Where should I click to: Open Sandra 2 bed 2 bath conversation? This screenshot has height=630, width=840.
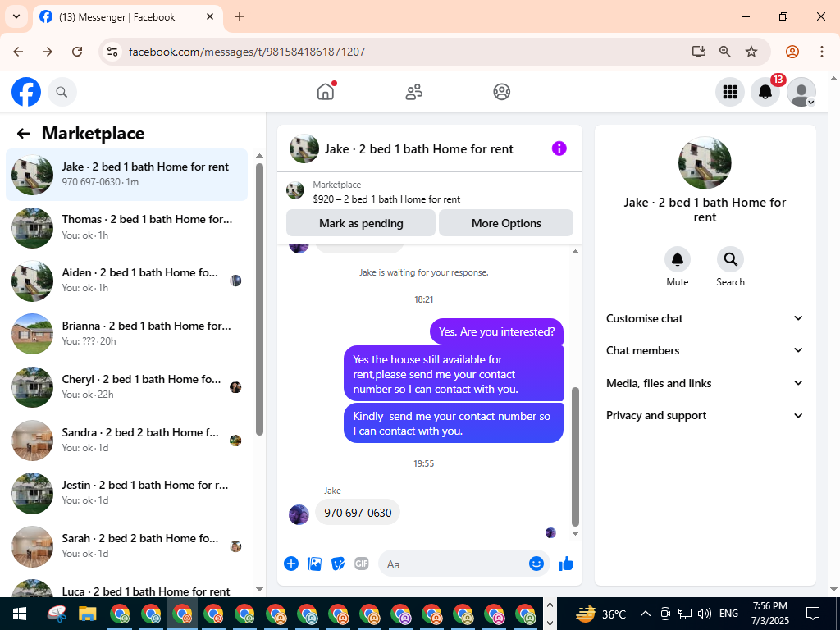[127, 440]
